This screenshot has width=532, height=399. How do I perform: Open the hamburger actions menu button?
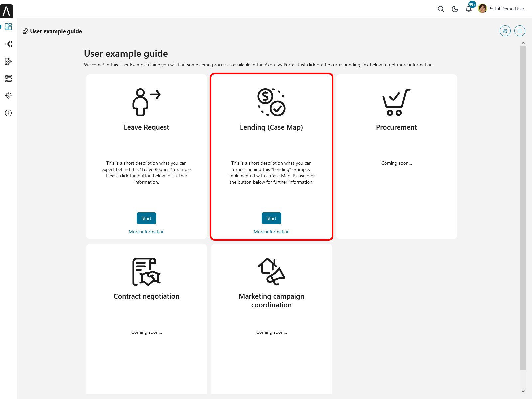click(x=520, y=31)
